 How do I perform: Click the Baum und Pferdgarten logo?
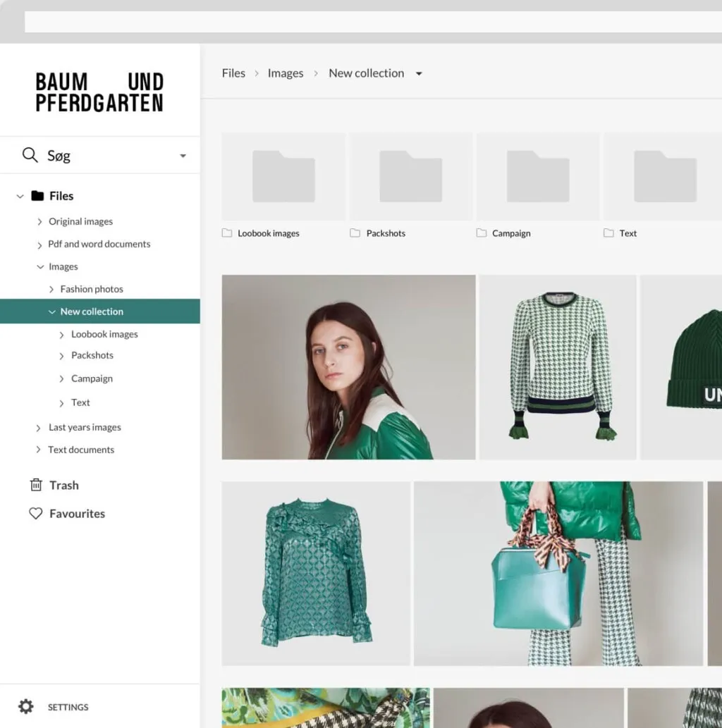pyautogui.click(x=99, y=92)
